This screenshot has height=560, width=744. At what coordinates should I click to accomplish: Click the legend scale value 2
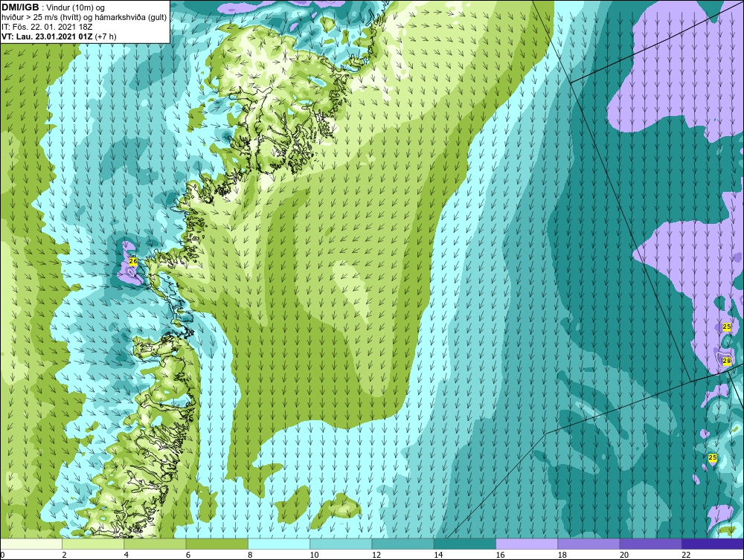64,556
